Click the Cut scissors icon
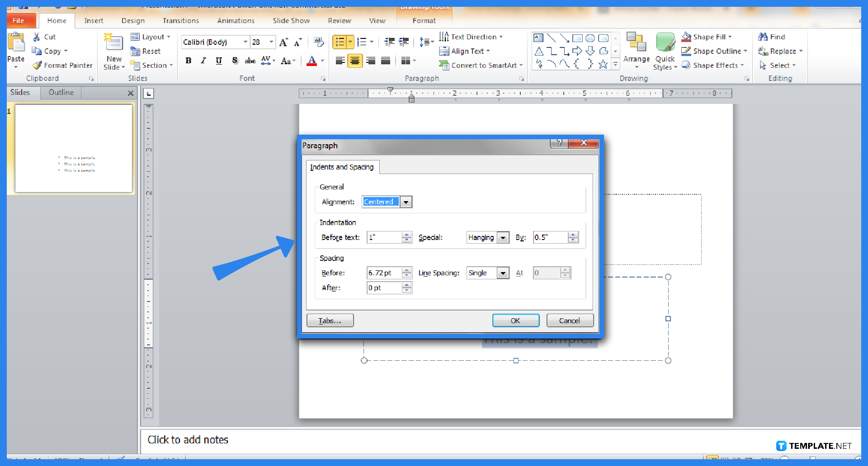 coord(37,37)
